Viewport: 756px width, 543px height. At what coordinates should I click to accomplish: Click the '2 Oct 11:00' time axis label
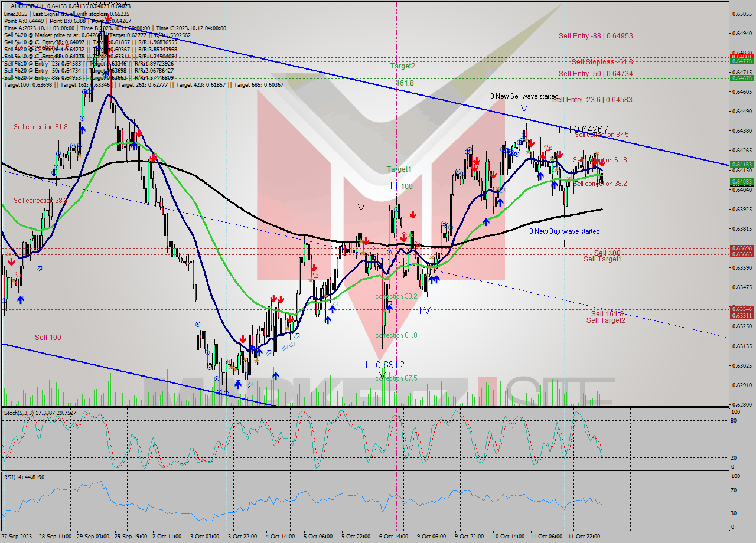(167, 537)
